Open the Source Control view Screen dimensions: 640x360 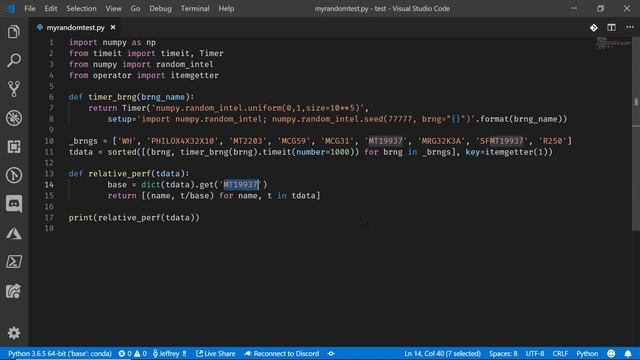(14, 89)
